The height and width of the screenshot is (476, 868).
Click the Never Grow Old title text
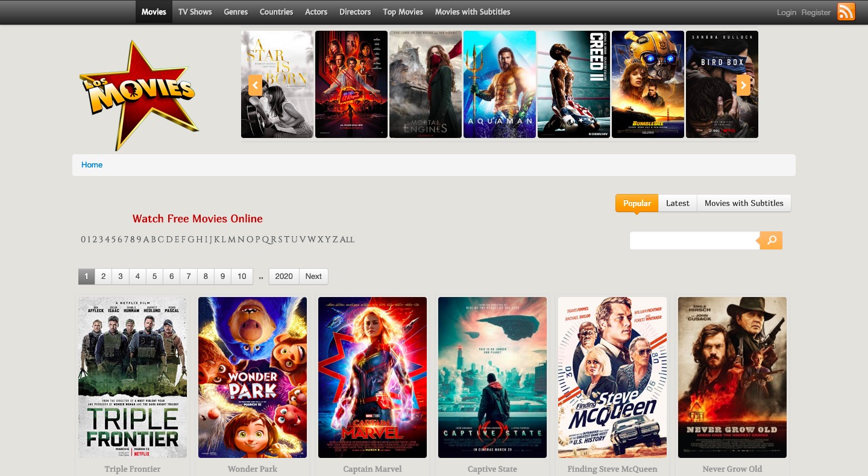point(732,469)
